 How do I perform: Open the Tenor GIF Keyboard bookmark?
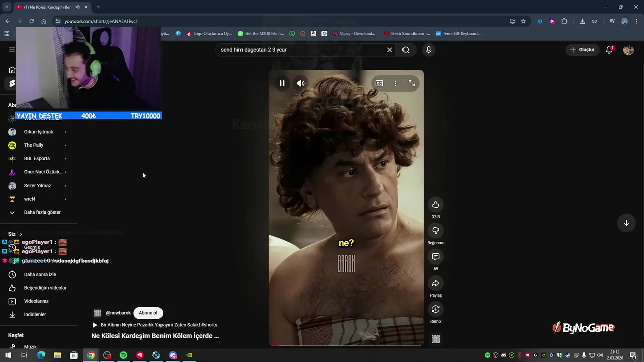point(458,34)
